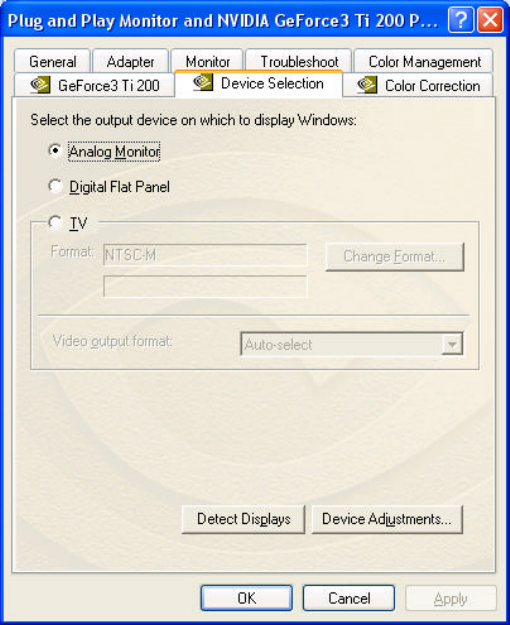
Task: Switch to the Color Management tab
Action: (x=424, y=62)
